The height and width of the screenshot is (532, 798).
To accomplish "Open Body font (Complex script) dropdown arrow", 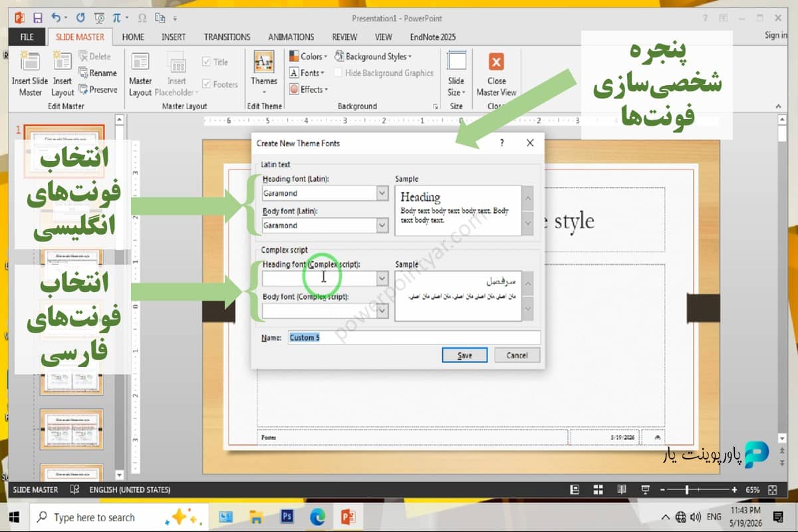I will [x=382, y=311].
